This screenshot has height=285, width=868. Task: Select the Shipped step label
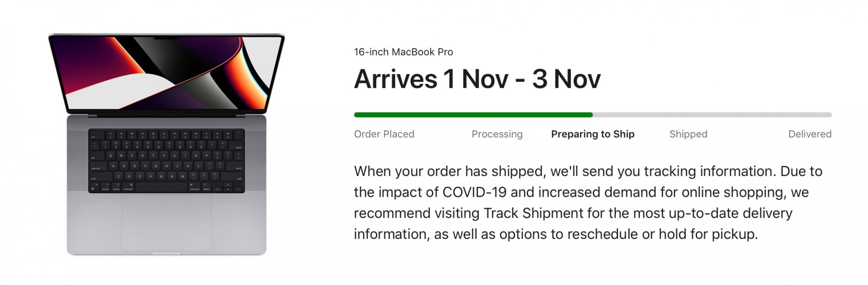(688, 134)
